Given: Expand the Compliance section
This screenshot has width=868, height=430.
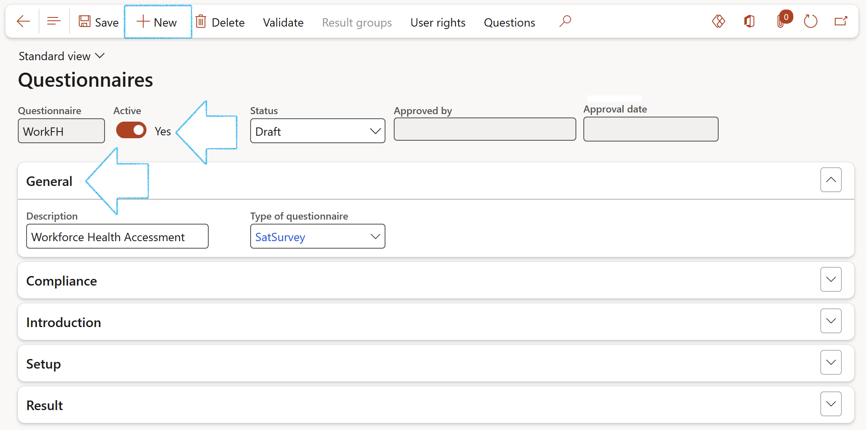Looking at the screenshot, I should pyautogui.click(x=831, y=280).
